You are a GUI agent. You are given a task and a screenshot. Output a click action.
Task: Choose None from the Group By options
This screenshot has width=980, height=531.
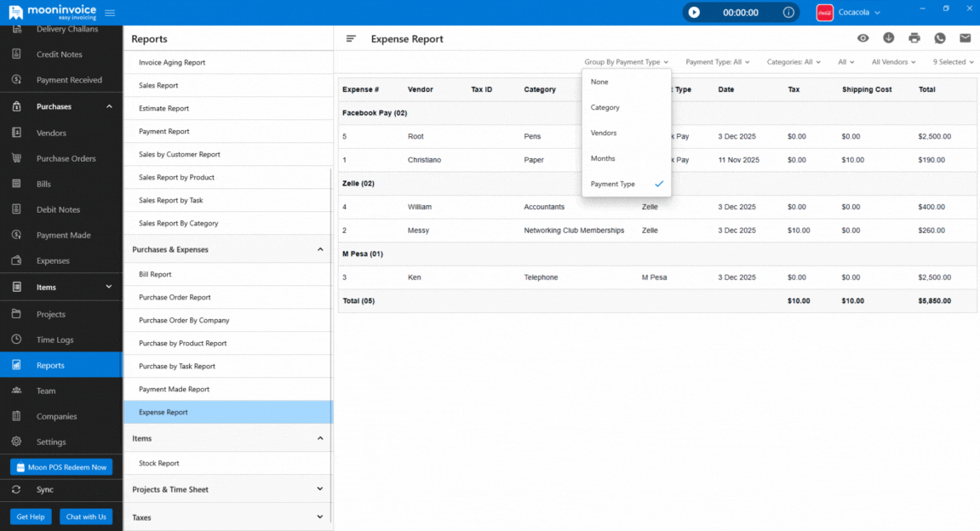[599, 82]
